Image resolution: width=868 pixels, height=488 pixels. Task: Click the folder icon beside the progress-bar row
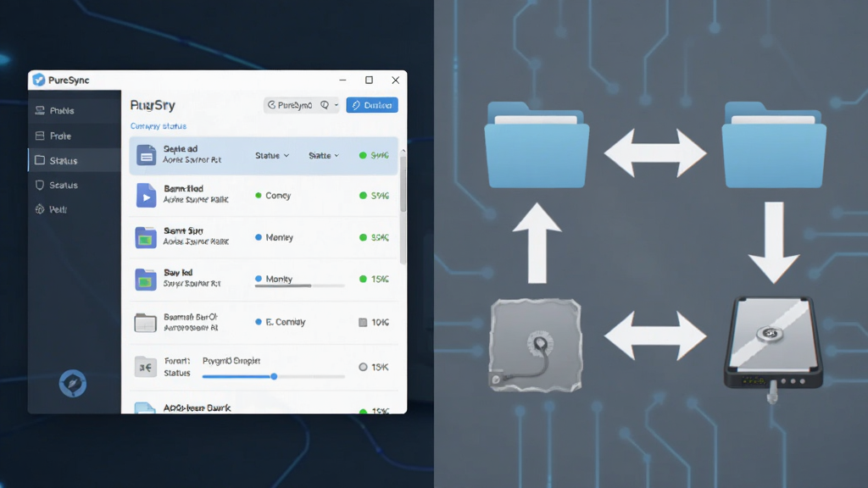coord(146,280)
